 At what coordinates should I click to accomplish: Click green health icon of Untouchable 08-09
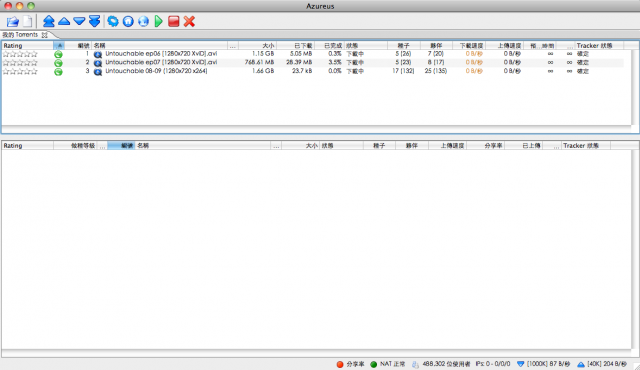point(58,71)
